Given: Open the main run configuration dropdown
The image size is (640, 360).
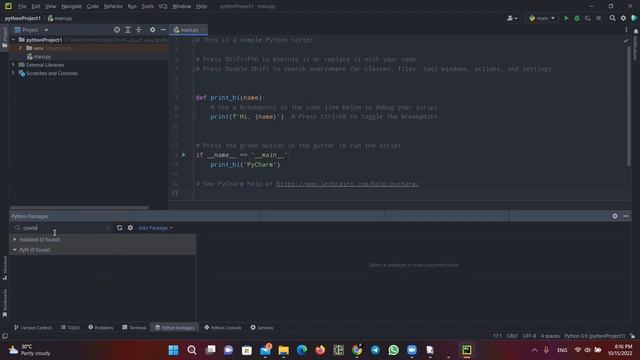Looking at the screenshot, I should [x=542, y=18].
